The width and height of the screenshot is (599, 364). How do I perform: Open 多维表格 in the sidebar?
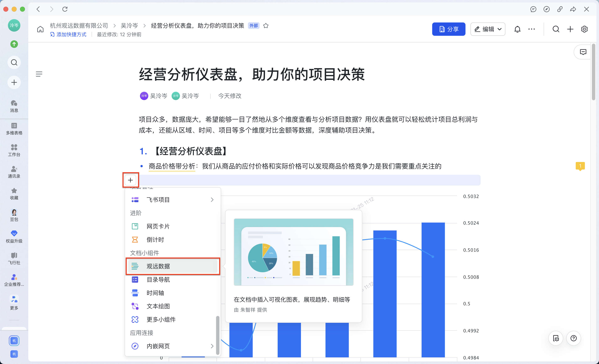click(x=14, y=129)
